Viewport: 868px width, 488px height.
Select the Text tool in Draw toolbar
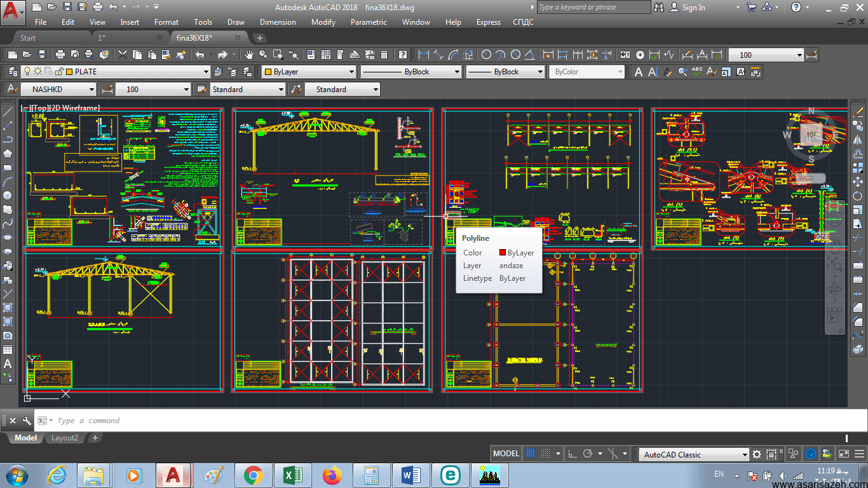(x=8, y=364)
